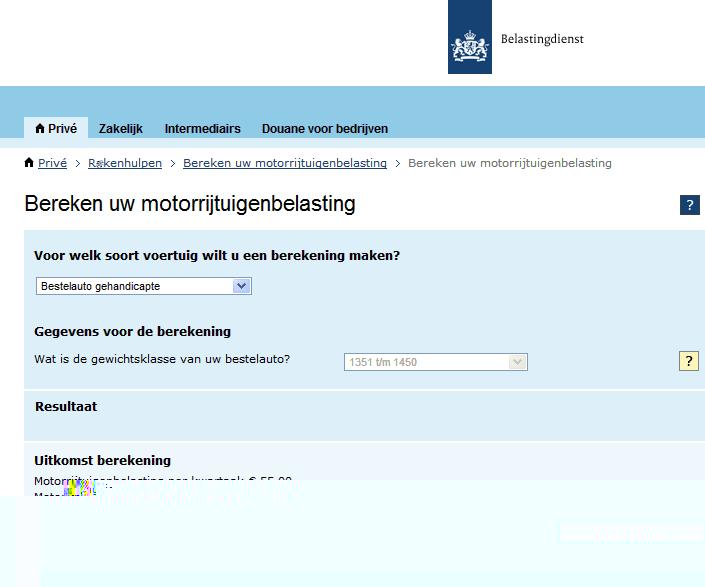This screenshot has height=587, width=705.
Task: Switch to the Privé tab
Action: pyautogui.click(x=56, y=129)
